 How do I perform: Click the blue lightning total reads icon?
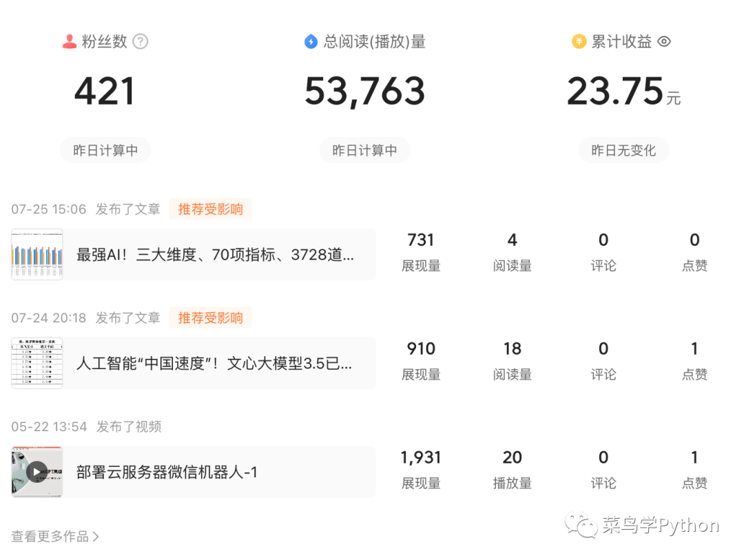311,42
